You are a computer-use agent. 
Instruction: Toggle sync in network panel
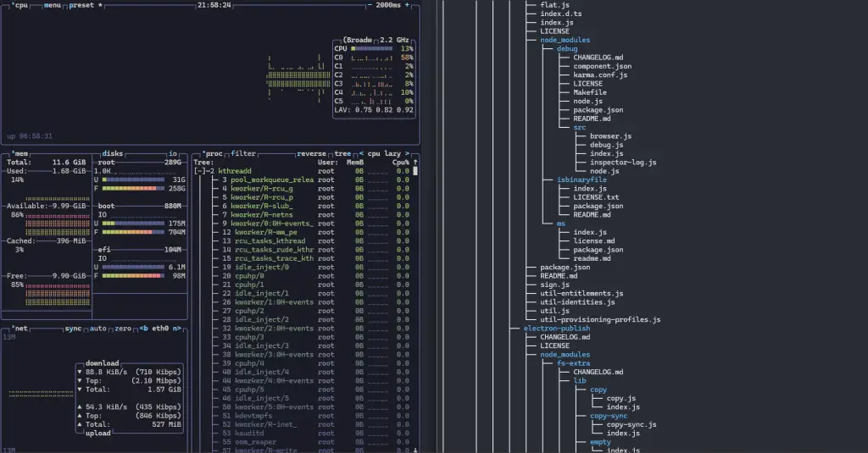[74, 328]
